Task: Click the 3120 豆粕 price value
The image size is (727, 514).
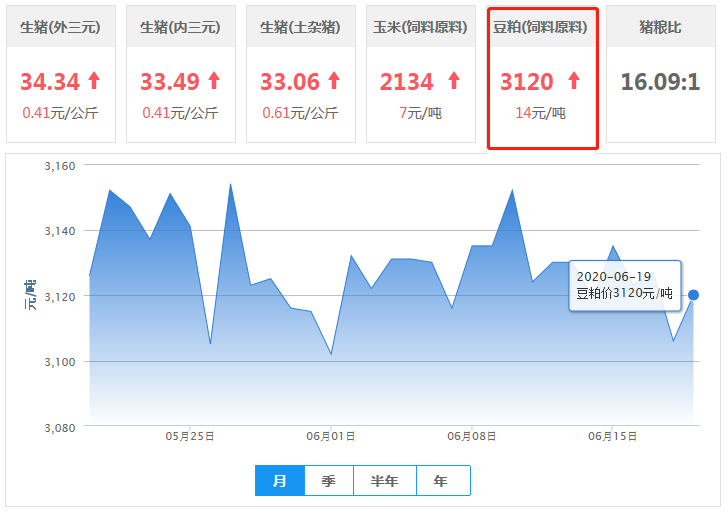Action: pos(527,81)
